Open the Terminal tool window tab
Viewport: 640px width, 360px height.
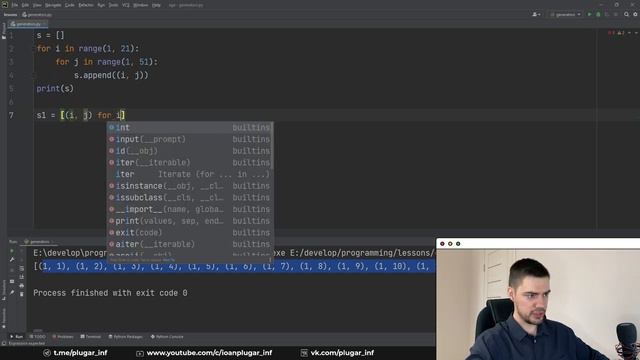click(x=91, y=337)
